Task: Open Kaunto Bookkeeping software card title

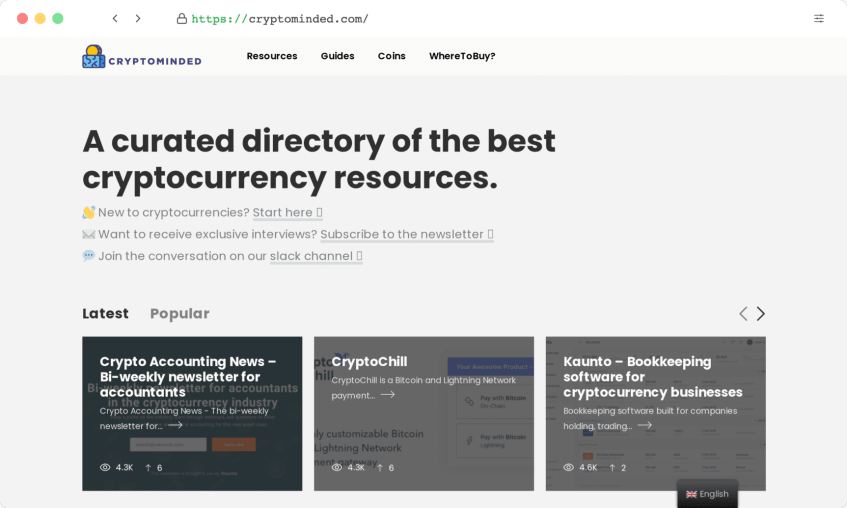Action: (x=653, y=377)
